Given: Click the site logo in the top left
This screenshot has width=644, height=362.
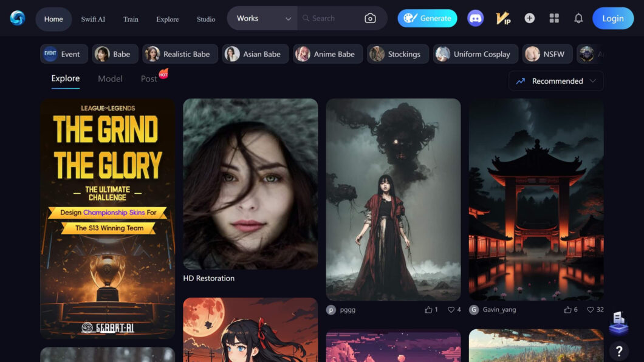Looking at the screenshot, I should 16,18.
